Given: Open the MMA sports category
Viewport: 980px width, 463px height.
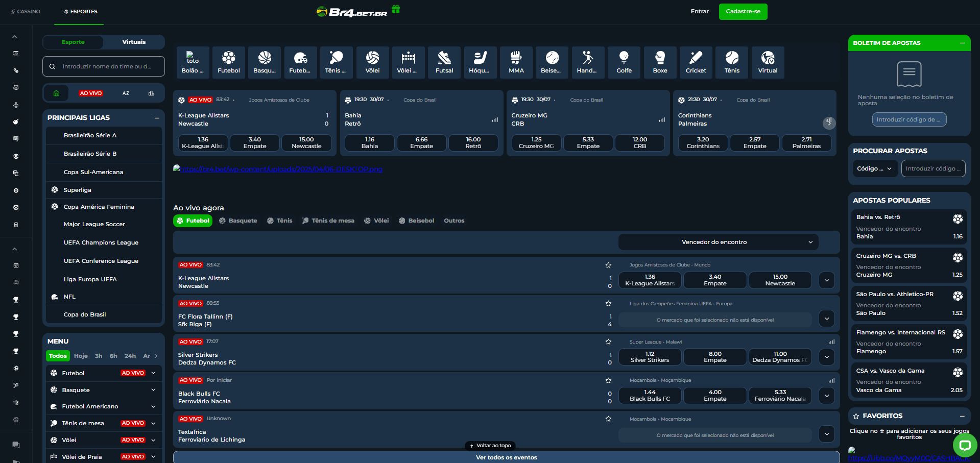Looking at the screenshot, I should click(x=516, y=62).
